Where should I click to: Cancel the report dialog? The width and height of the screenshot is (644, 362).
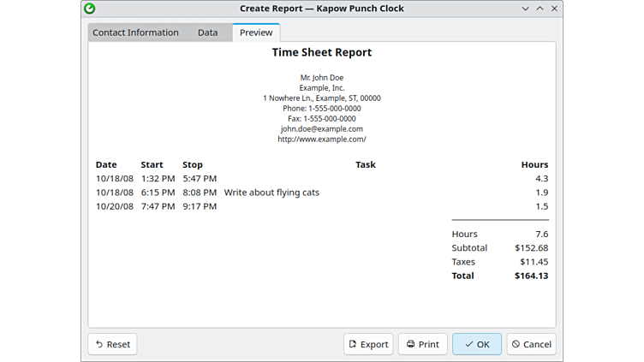[531, 344]
